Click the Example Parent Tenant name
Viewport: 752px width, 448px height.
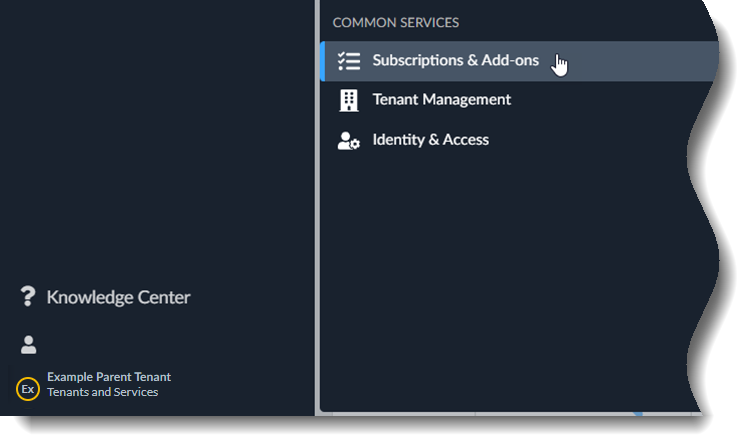coord(109,377)
